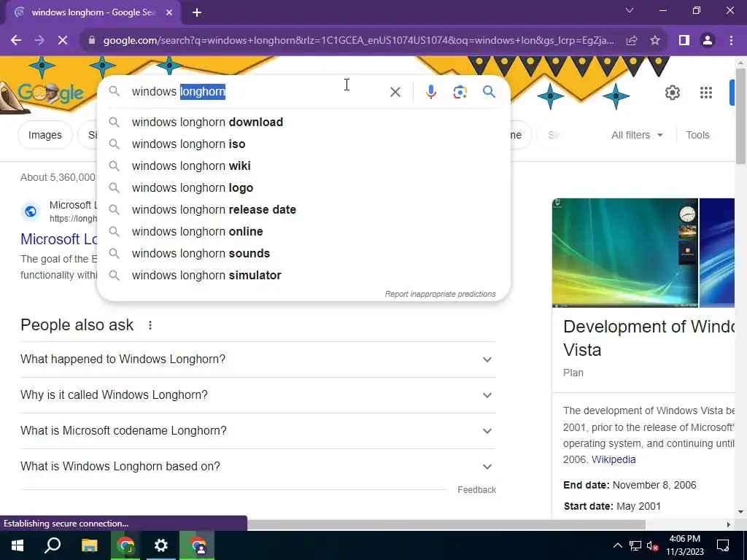Open the blue wallpaper thumbnail
747x560 pixels.
[x=717, y=253]
